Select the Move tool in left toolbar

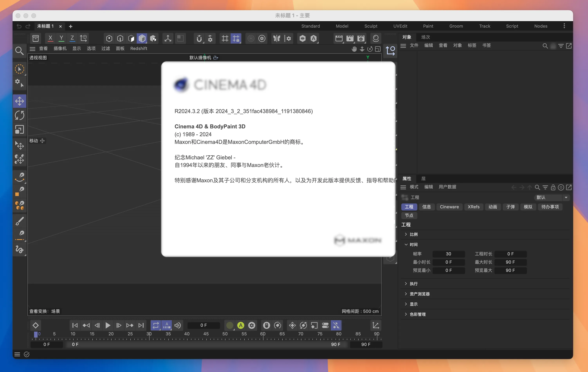click(20, 101)
